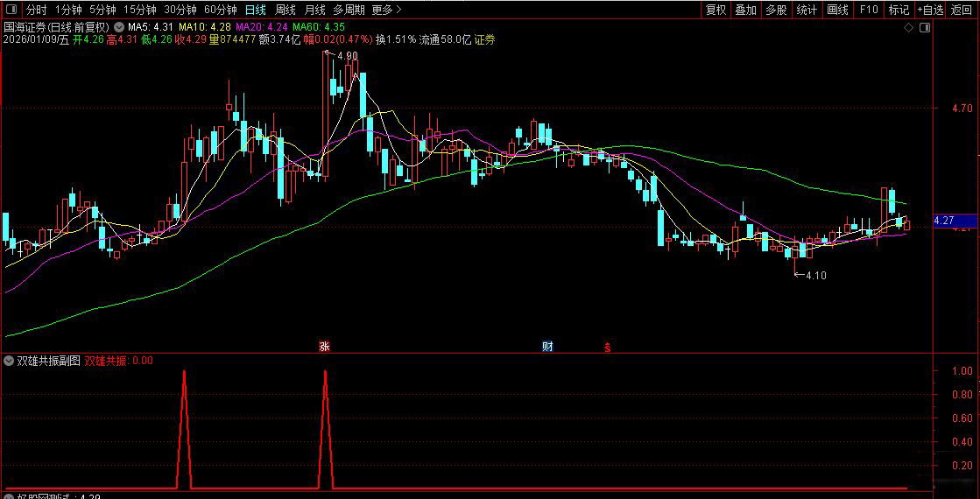Click the MA5: 4.31 label

tap(150, 27)
